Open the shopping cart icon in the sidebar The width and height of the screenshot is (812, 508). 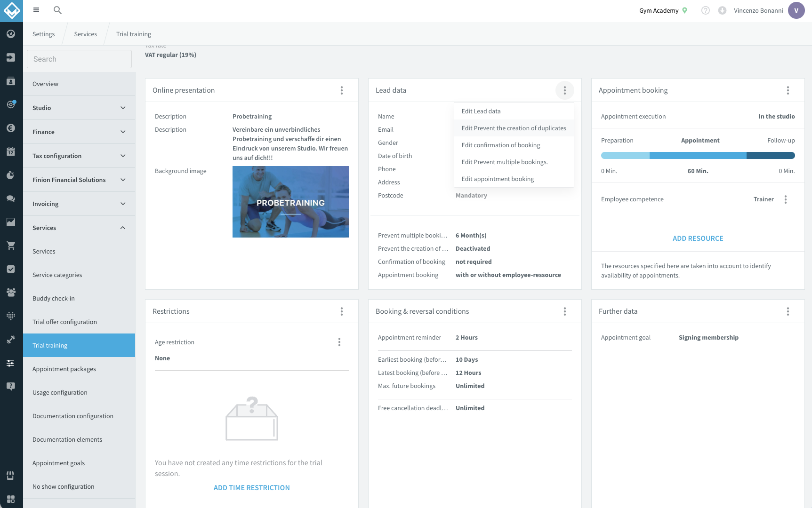[x=11, y=246]
